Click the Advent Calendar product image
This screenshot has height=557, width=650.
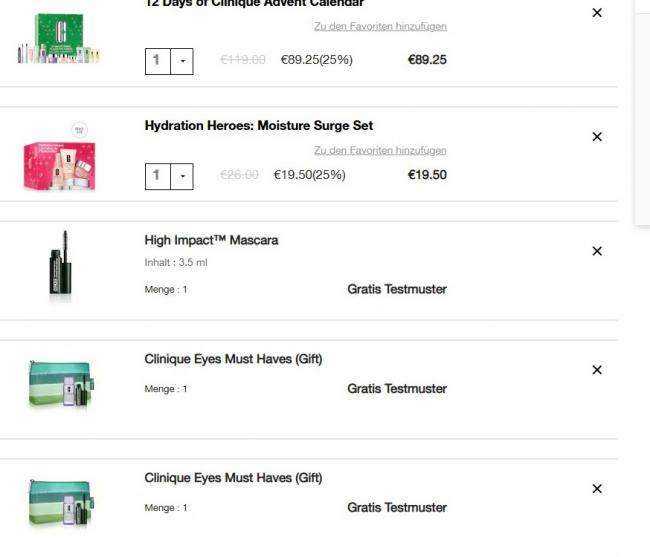tap(60, 40)
